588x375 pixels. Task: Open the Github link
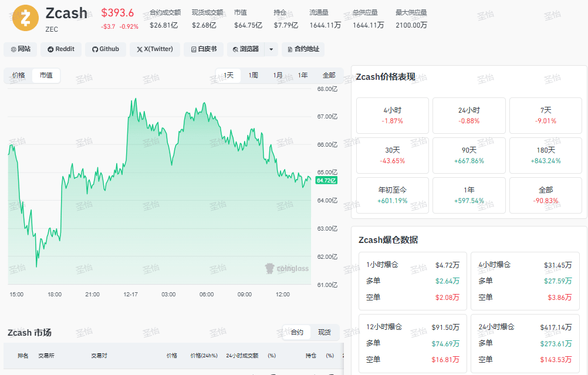tap(106, 49)
